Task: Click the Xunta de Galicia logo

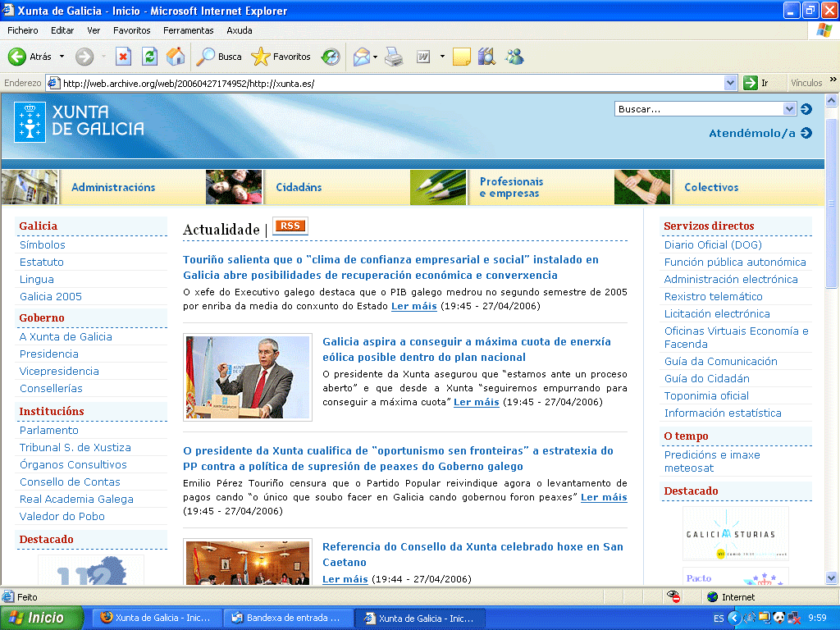Action: pyautogui.click(x=80, y=121)
